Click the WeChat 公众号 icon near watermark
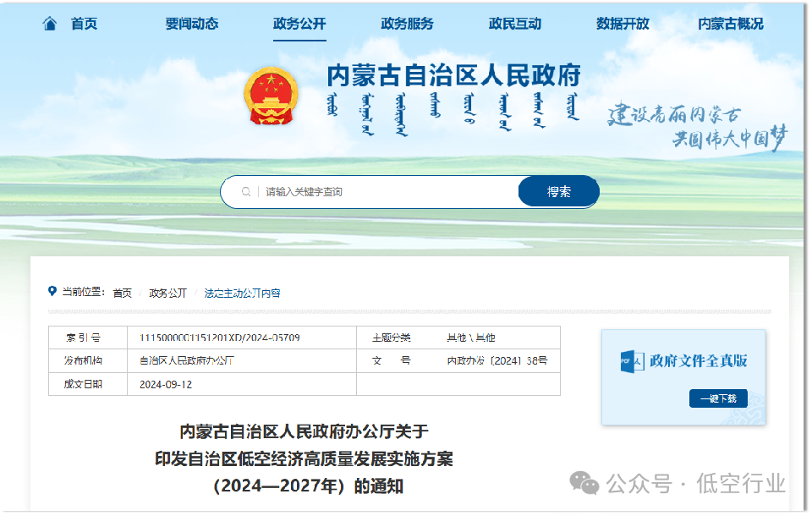812x516 pixels. click(x=584, y=484)
